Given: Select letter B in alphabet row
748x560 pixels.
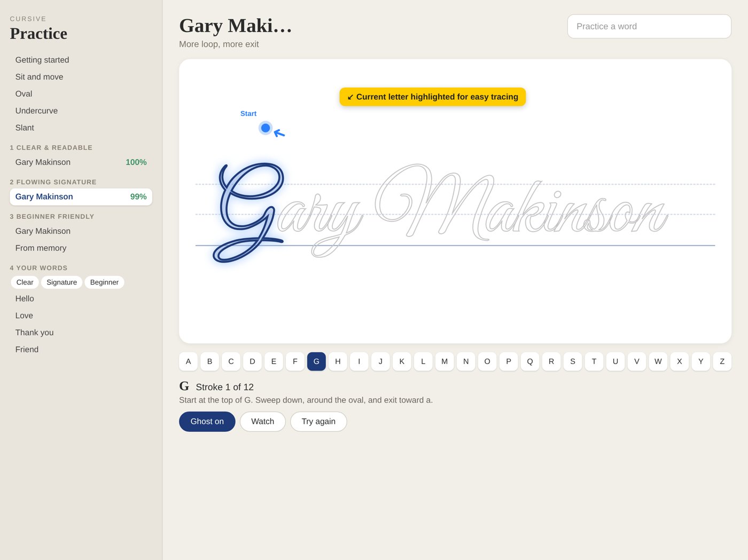Looking at the screenshot, I should click(x=209, y=361).
